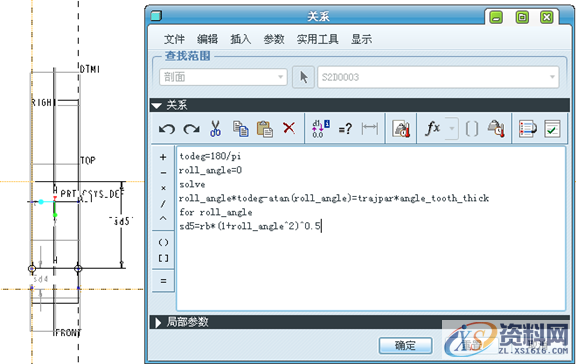Insert parentheses into relations

(163, 243)
